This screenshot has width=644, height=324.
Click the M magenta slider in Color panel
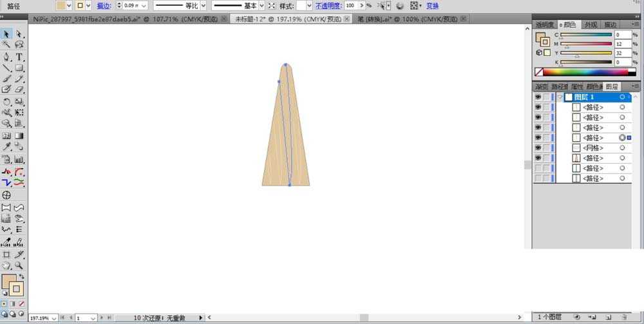[x=586, y=44]
